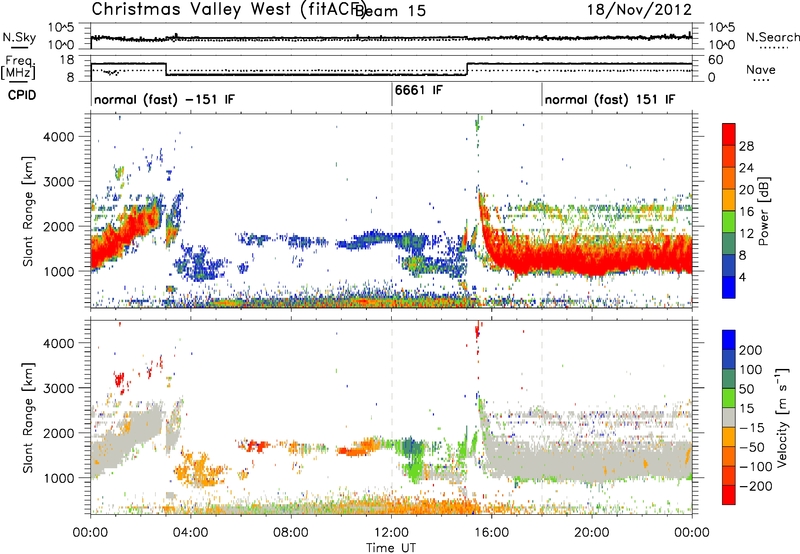The image size is (800, 554).
Task: Click the '16' value on Power colorbar
Action: 746,212
